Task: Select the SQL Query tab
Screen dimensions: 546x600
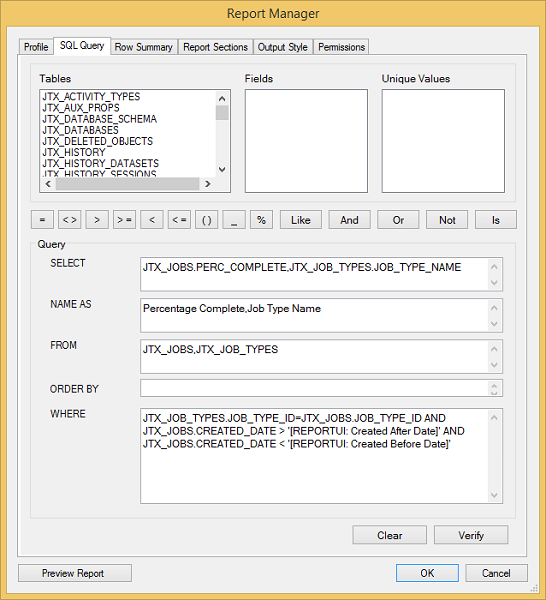Action: click(x=82, y=46)
